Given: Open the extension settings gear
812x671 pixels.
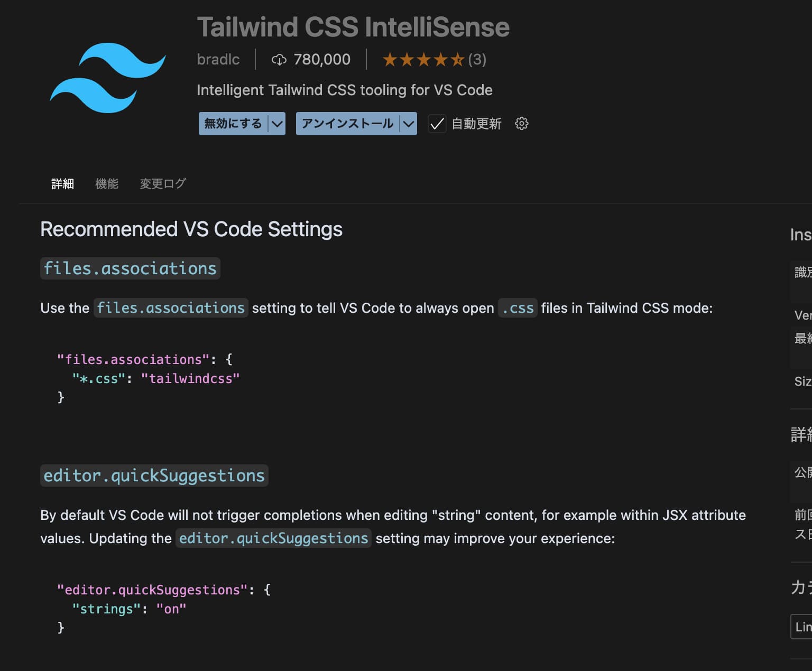Looking at the screenshot, I should point(521,124).
